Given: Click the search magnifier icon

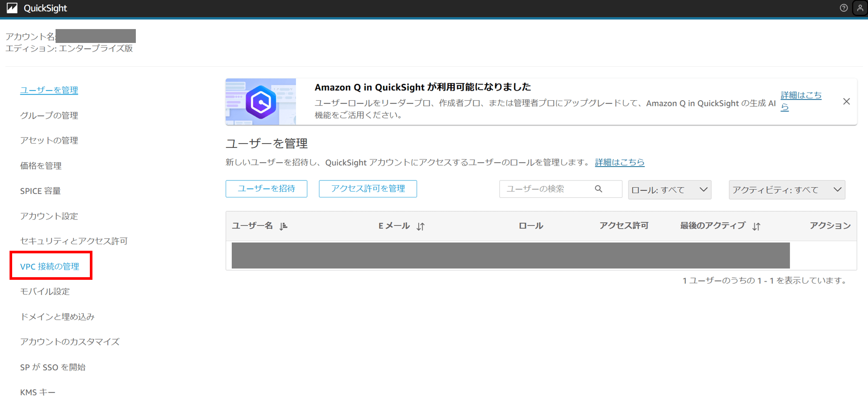Looking at the screenshot, I should point(598,189).
